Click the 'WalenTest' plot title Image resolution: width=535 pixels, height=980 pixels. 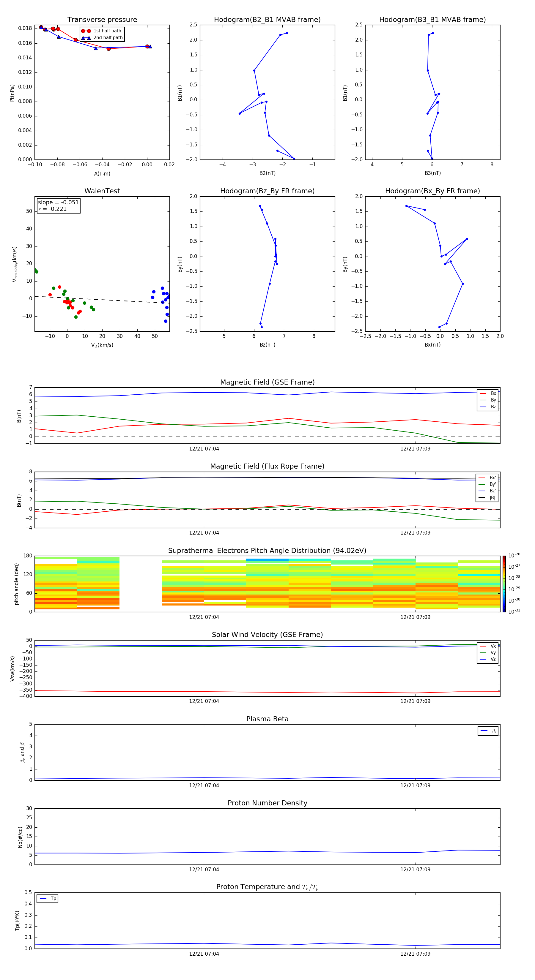(x=102, y=191)
